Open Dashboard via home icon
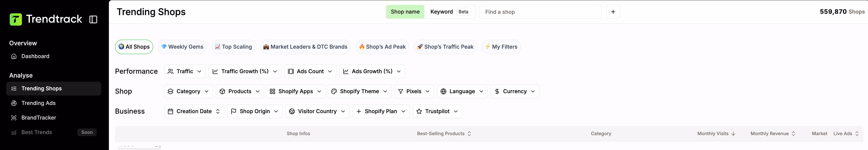868x150 pixels. click(14, 56)
